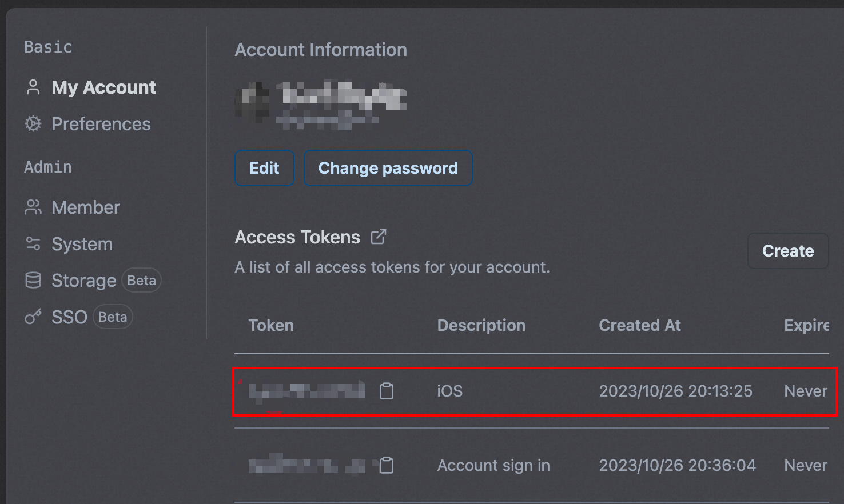
Task: Click the gear icon next to Preferences
Action: tap(33, 124)
